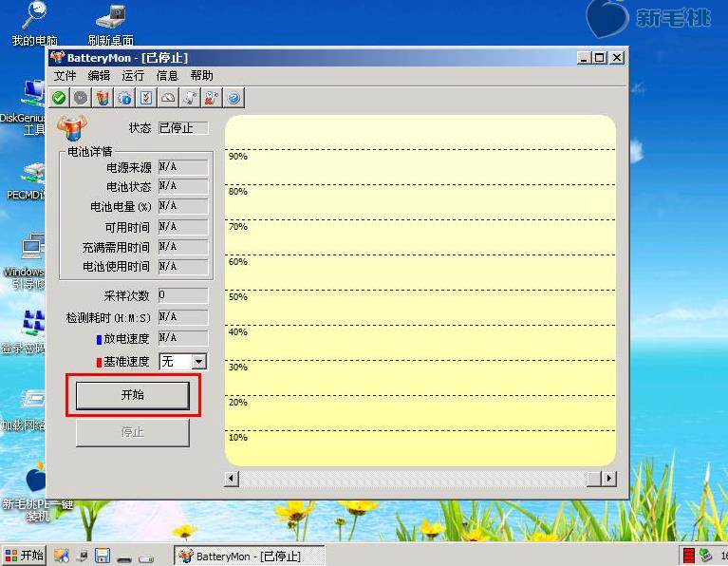Open the 运行 menu
Screen dimensions: 728x566
click(133, 76)
